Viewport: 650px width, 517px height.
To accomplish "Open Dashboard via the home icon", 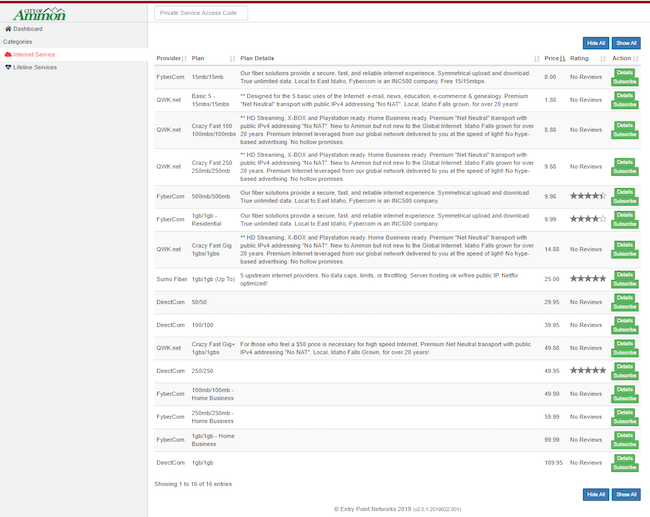I will [8, 29].
